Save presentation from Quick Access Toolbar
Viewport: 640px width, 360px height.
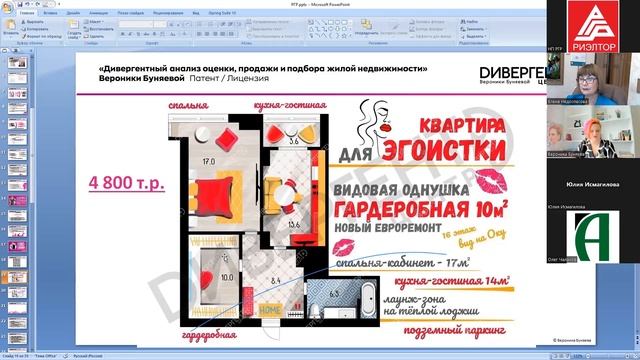click(20, 4)
